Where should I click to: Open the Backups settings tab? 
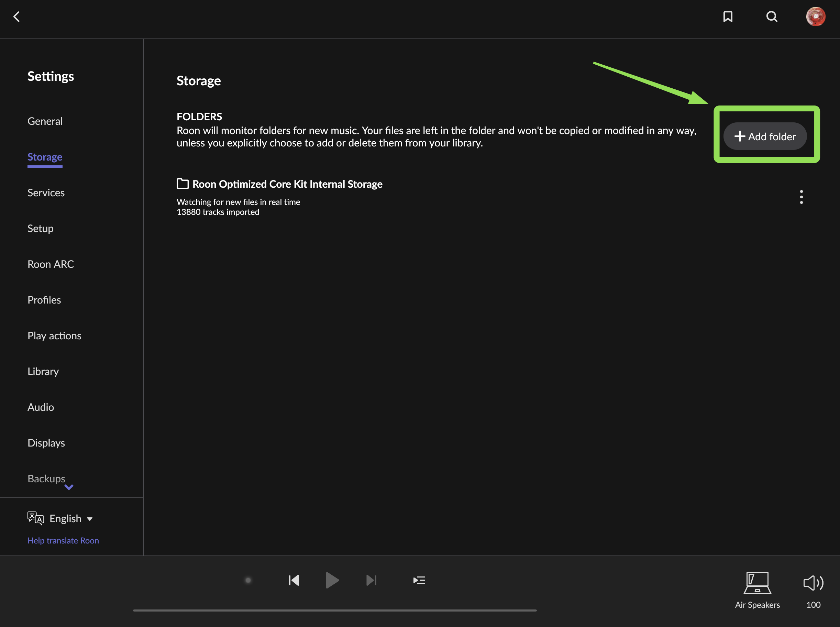[46, 478]
